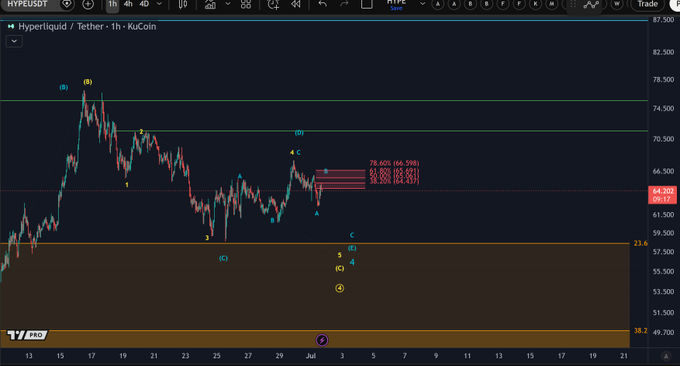Open the Trade panel

(647, 4)
